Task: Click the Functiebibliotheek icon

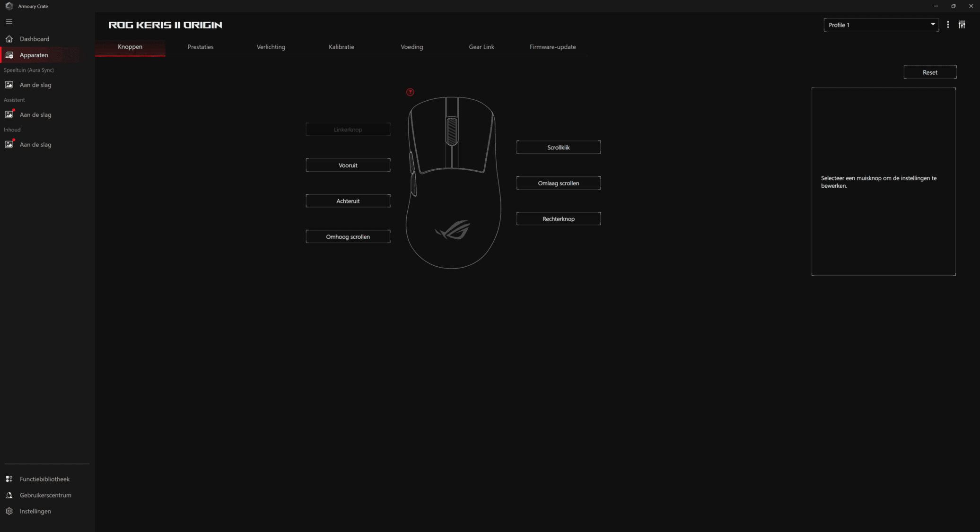Action: click(x=9, y=479)
